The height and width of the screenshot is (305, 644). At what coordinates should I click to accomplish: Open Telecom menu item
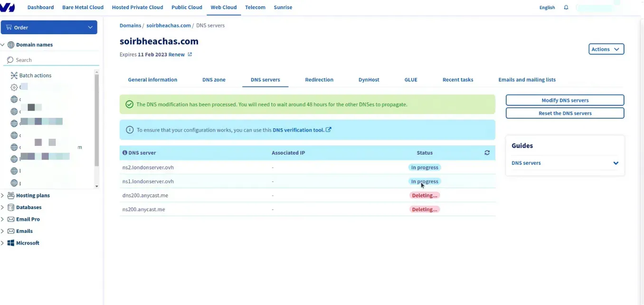pyautogui.click(x=255, y=7)
